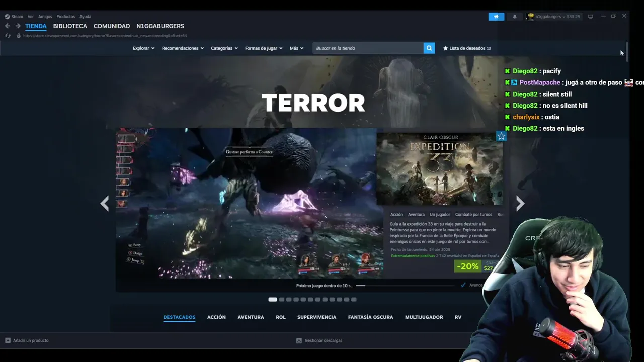Select the ACCIÓN tab
Image resolution: width=644 pixels, height=362 pixels.
(216, 317)
